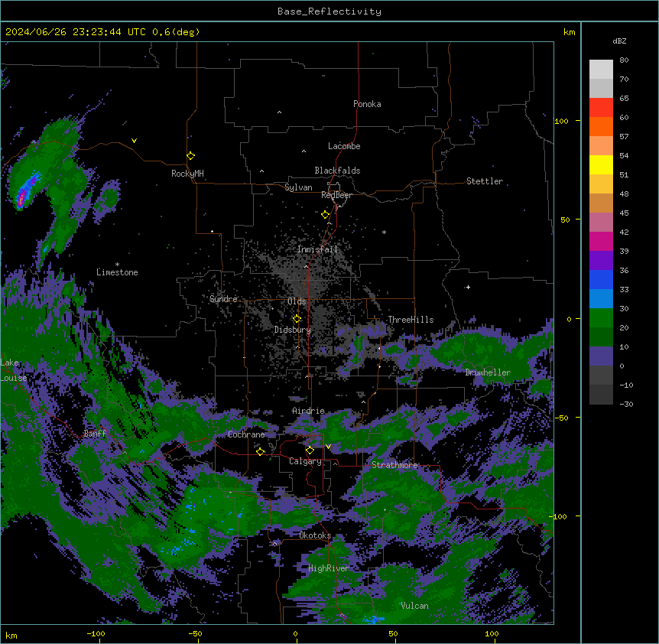Click the Blackfalds city label
The width and height of the screenshot is (659, 644).
coord(337,171)
